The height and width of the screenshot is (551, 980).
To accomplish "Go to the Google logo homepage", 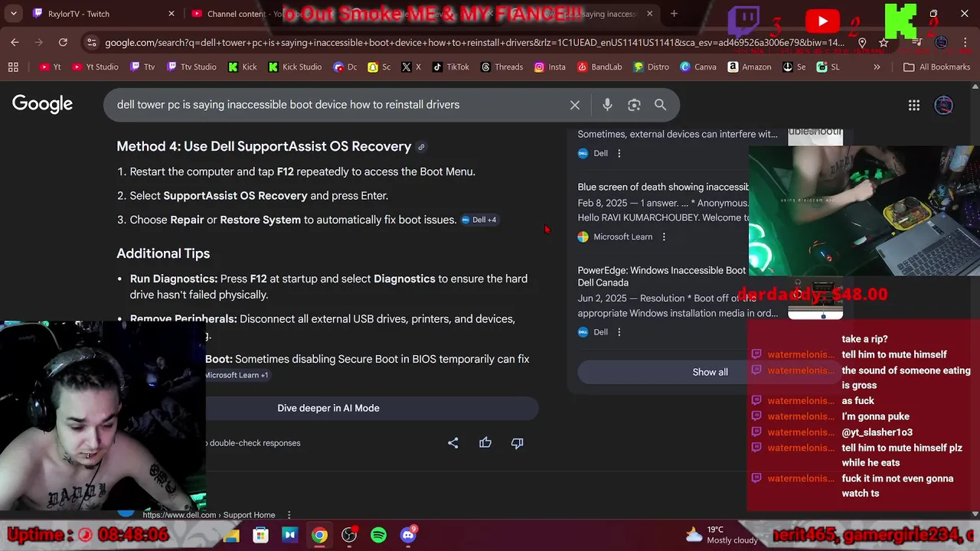I will click(x=42, y=104).
